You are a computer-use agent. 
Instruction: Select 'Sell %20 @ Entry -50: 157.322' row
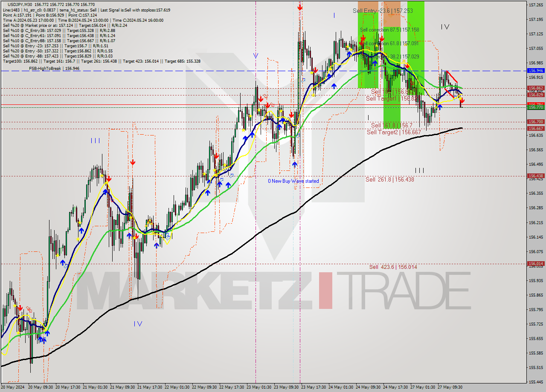(59, 51)
